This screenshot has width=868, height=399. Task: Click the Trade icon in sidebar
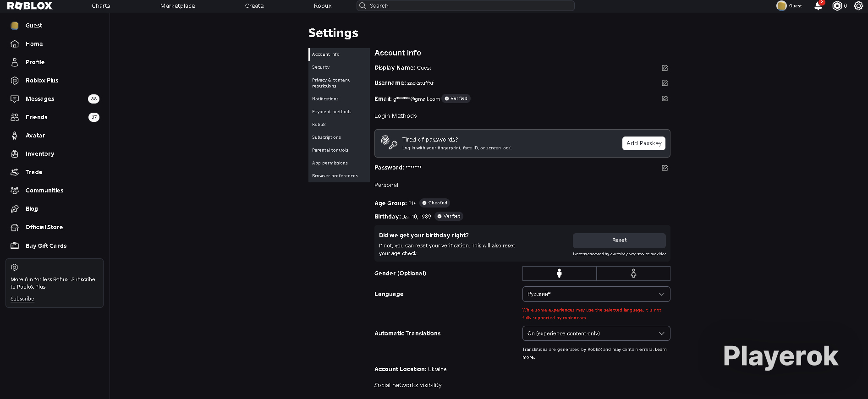(x=15, y=172)
